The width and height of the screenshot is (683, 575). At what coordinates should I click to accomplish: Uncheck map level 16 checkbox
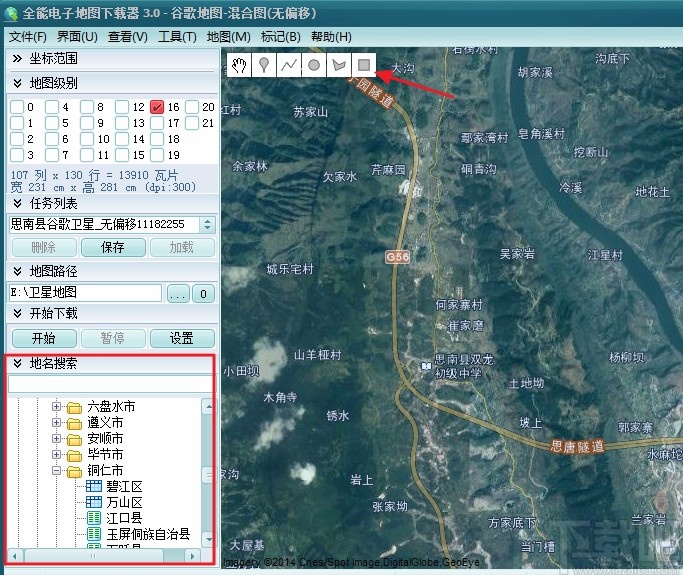point(157,107)
